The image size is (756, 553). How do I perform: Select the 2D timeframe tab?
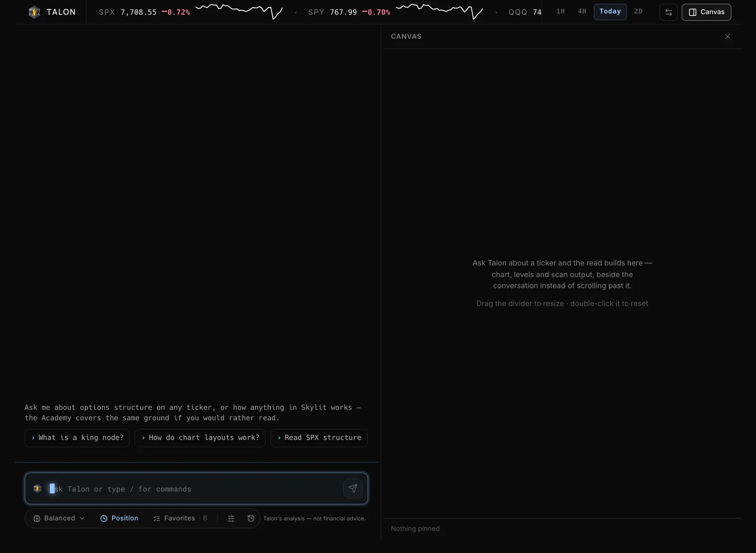coord(638,11)
